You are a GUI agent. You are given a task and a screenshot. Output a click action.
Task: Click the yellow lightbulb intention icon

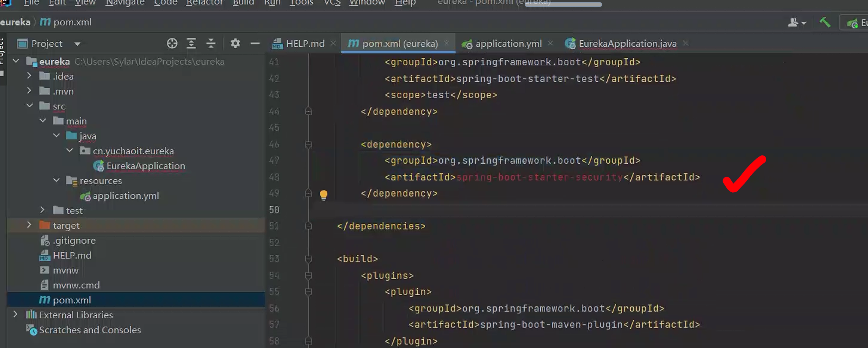pyautogui.click(x=324, y=195)
